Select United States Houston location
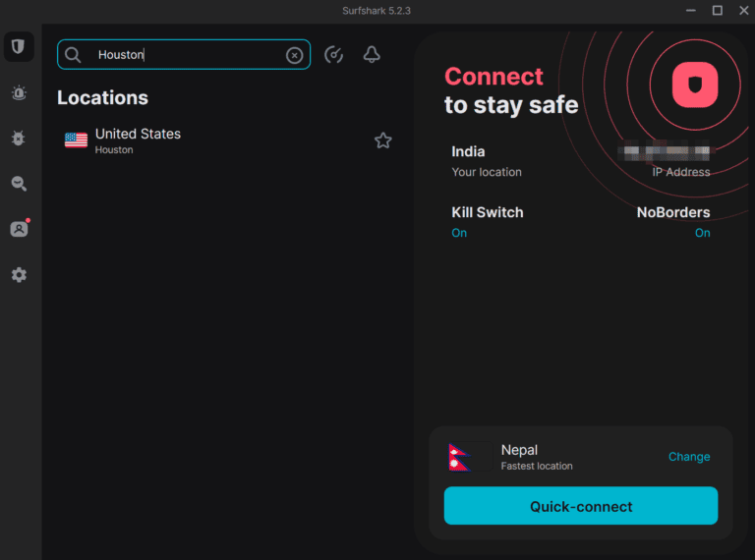This screenshot has width=755, height=560. tap(228, 140)
